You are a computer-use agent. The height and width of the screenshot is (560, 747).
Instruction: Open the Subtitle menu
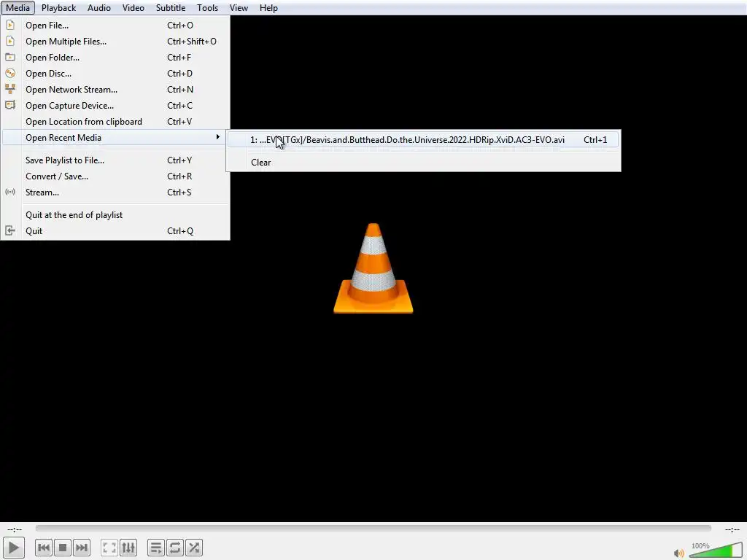point(171,7)
